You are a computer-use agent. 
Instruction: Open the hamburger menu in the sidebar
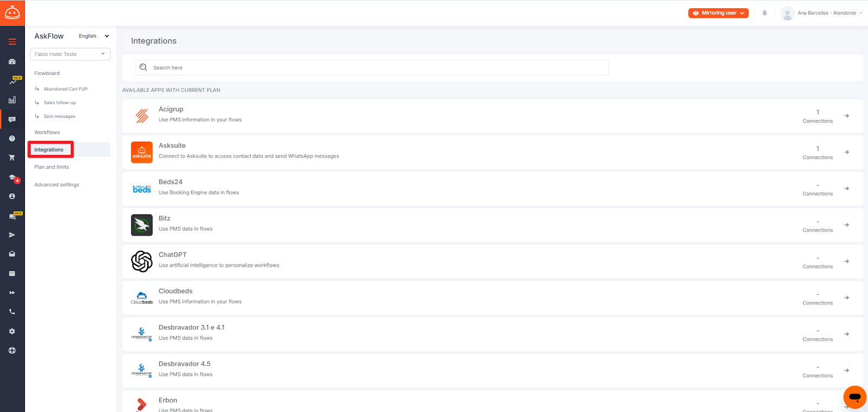click(12, 42)
